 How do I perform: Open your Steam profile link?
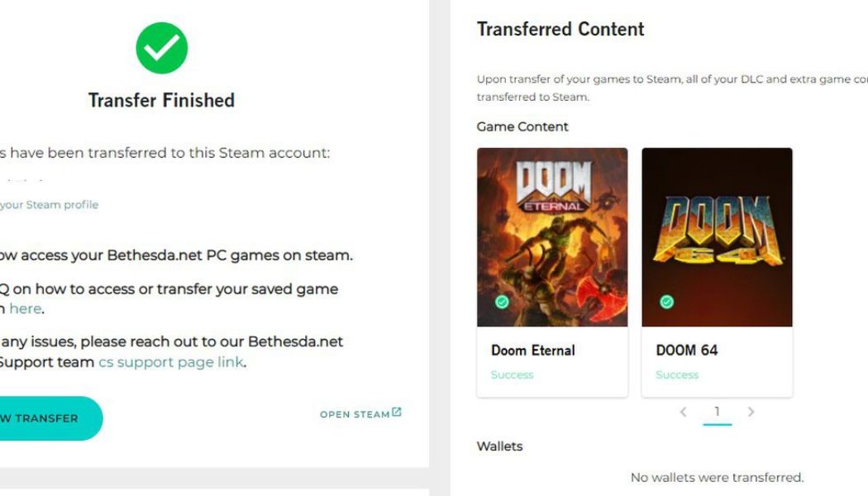(50, 204)
